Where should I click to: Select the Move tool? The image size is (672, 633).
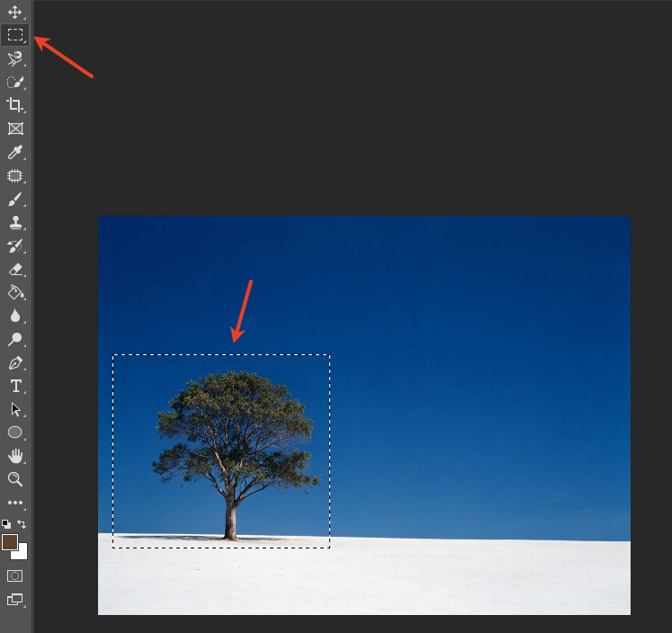click(x=15, y=12)
